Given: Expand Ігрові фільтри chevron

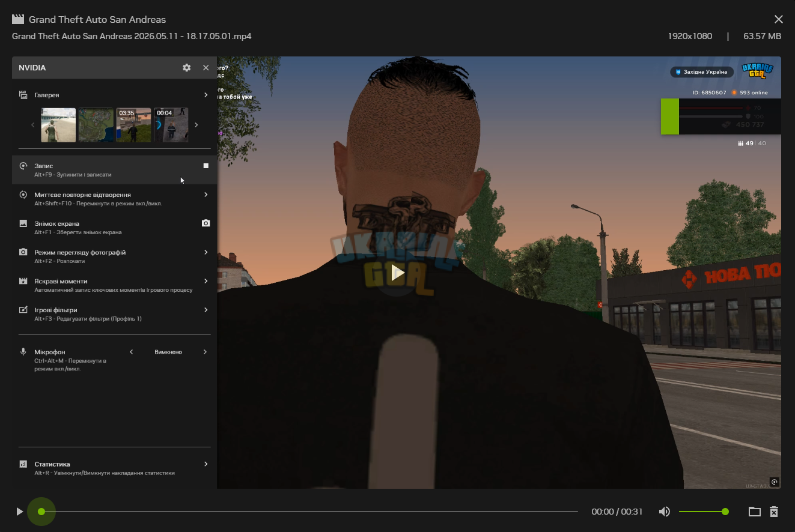Looking at the screenshot, I should (206, 310).
